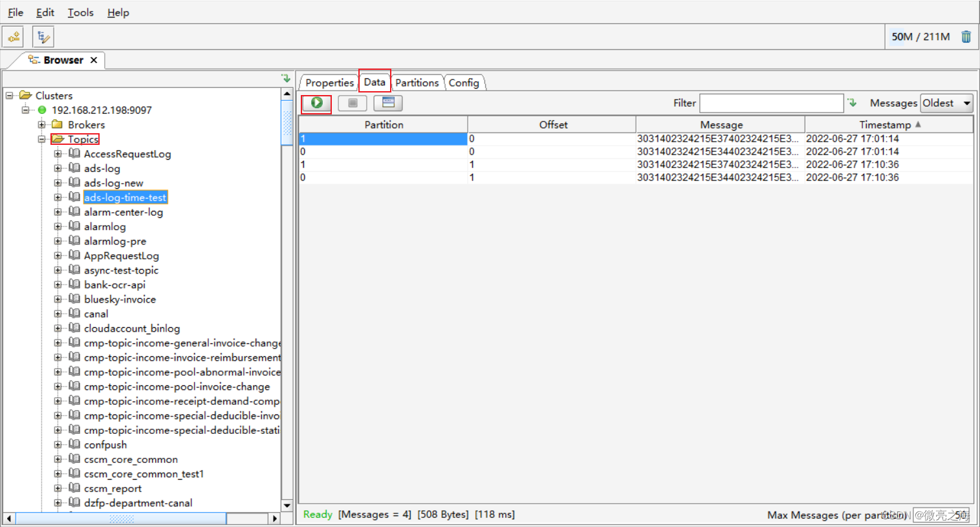
Task: Select the dzfp-department-canal topic
Action: click(138, 503)
